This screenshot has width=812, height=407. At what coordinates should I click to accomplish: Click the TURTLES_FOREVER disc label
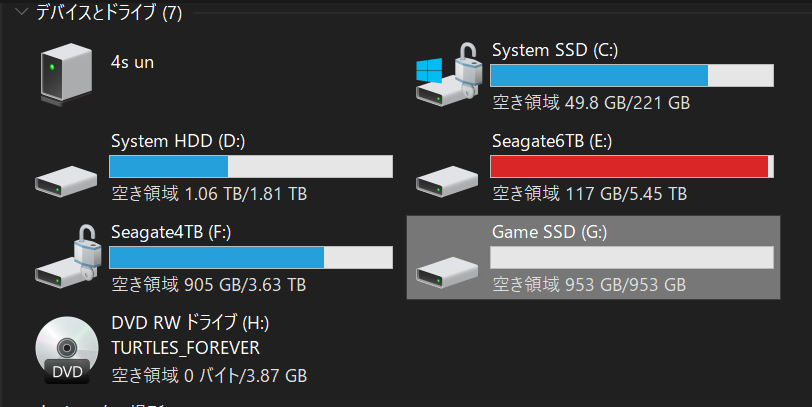pyautogui.click(x=185, y=348)
